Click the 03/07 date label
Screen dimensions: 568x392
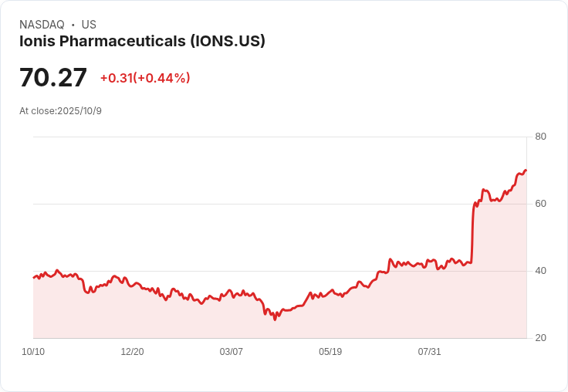(x=231, y=352)
